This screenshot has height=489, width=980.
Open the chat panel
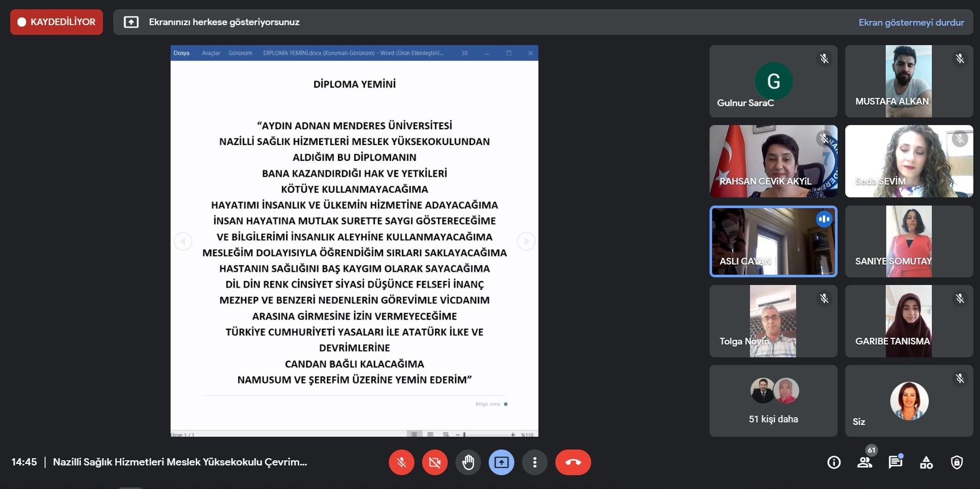point(895,462)
